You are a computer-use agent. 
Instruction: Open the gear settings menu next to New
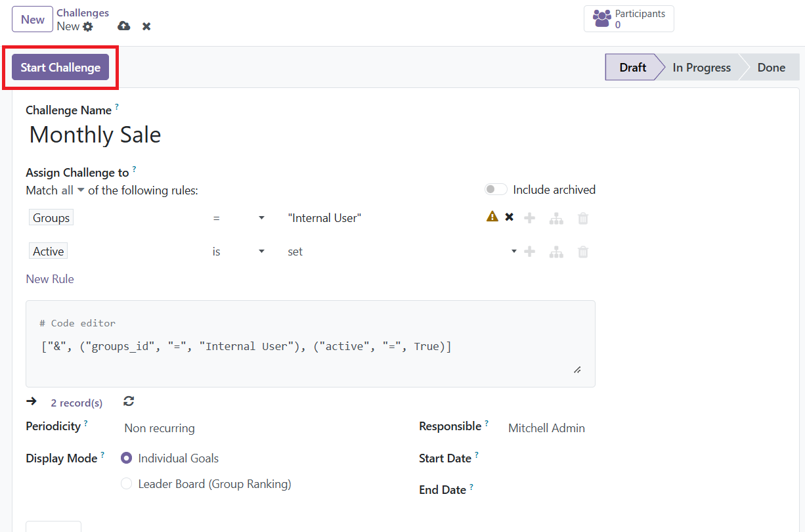click(88, 27)
